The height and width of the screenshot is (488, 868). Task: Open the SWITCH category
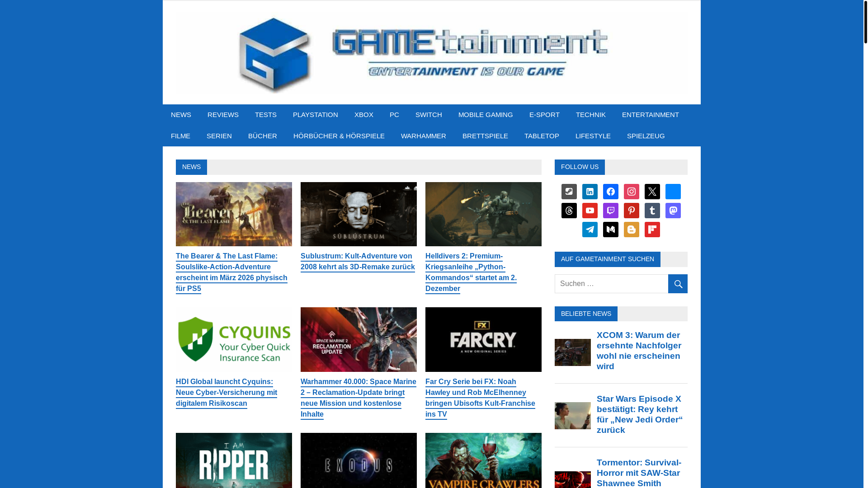[x=429, y=115]
